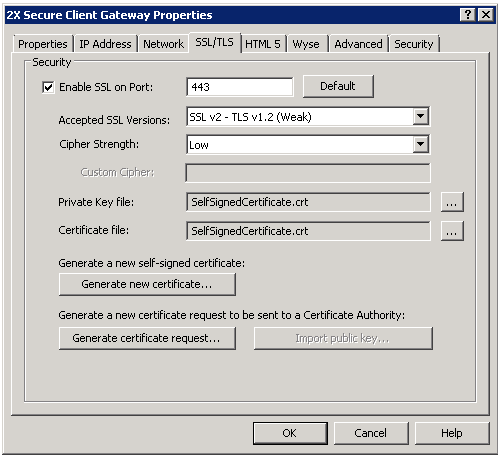Click into the SSL port 443 field
Screen dimensions: 501x457
click(x=240, y=87)
